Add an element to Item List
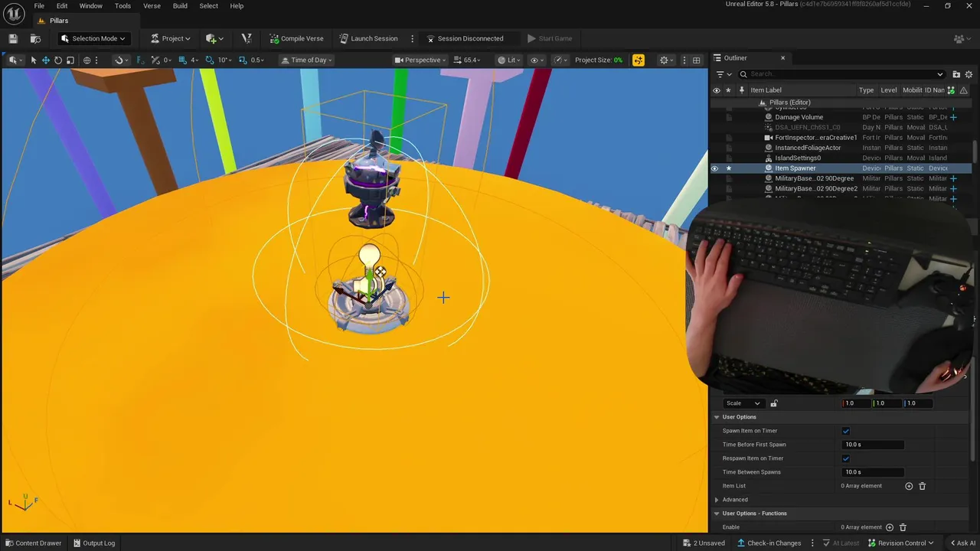This screenshot has width=980, height=551. (909, 486)
